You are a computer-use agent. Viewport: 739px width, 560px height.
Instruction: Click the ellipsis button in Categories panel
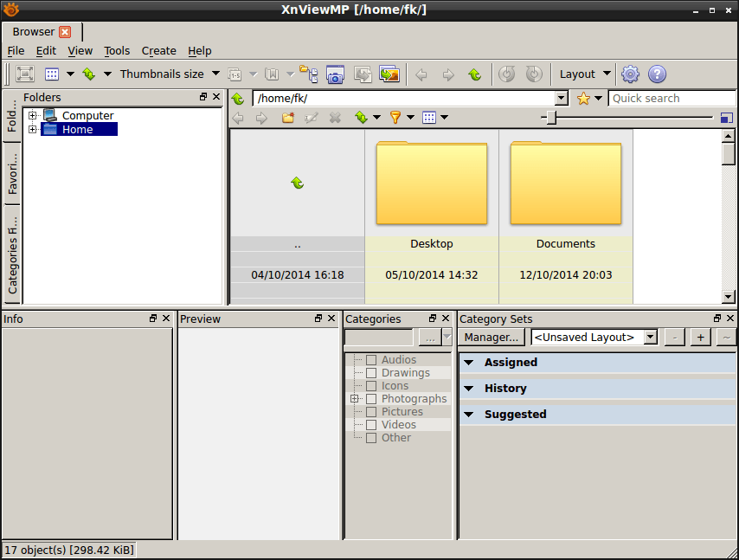(430, 338)
